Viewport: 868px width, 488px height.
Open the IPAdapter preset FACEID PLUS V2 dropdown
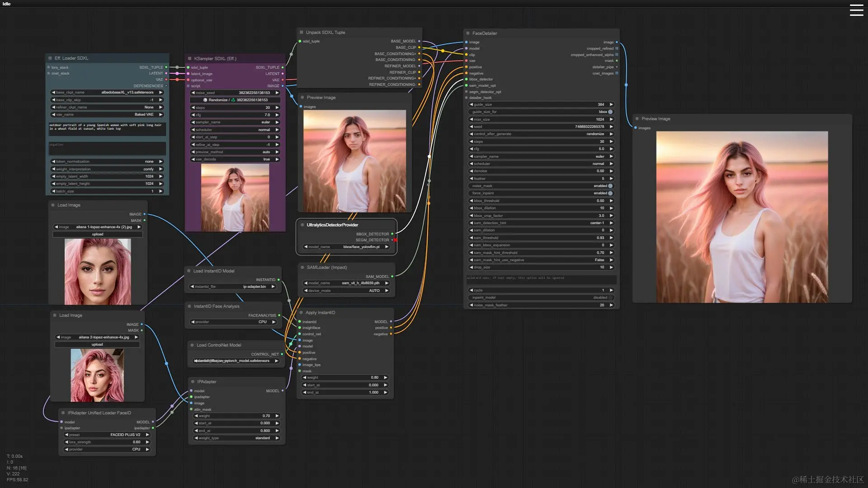tap(107, 435)
